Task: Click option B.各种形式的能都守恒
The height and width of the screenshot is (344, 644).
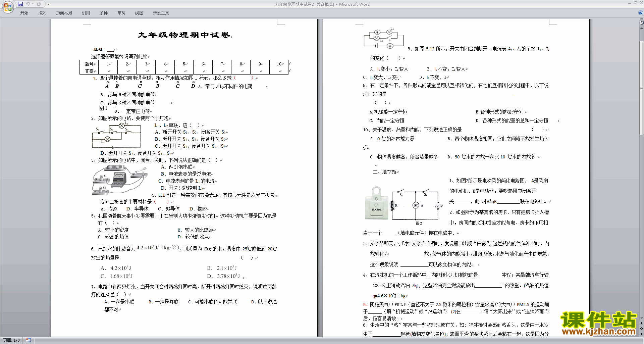Action: tap(499, 112)
